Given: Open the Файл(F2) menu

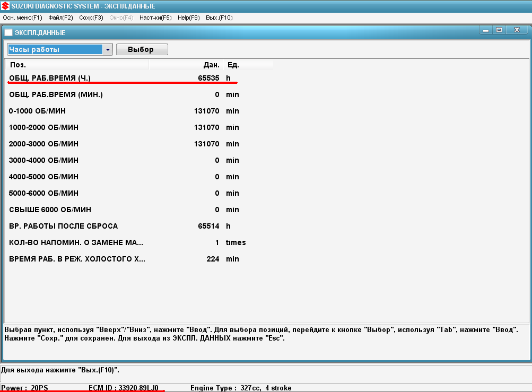Looking at the screenshot, I should pyautogui.click(x=61, y=18).
